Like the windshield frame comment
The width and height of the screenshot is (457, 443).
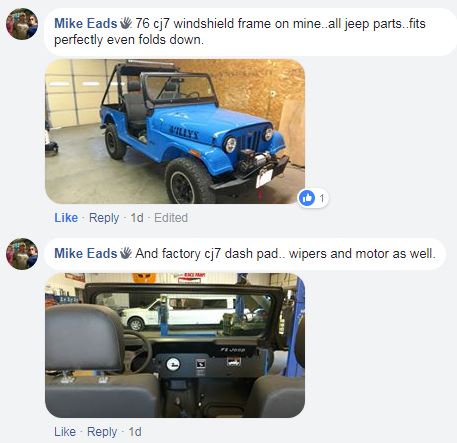[66, 218]
